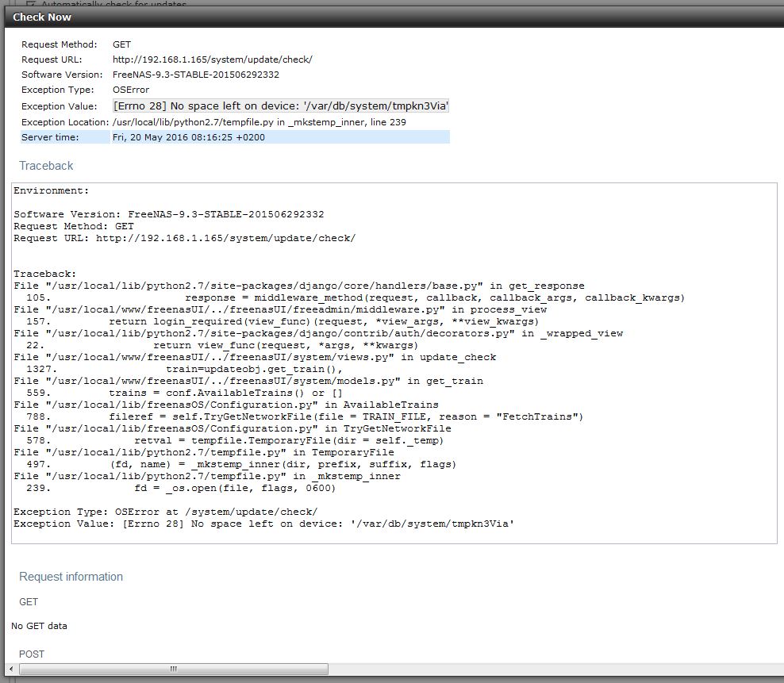Click the File line for tempfile.py in TemporaryFile
Screen dimensions: 784x683
(204, 452)
